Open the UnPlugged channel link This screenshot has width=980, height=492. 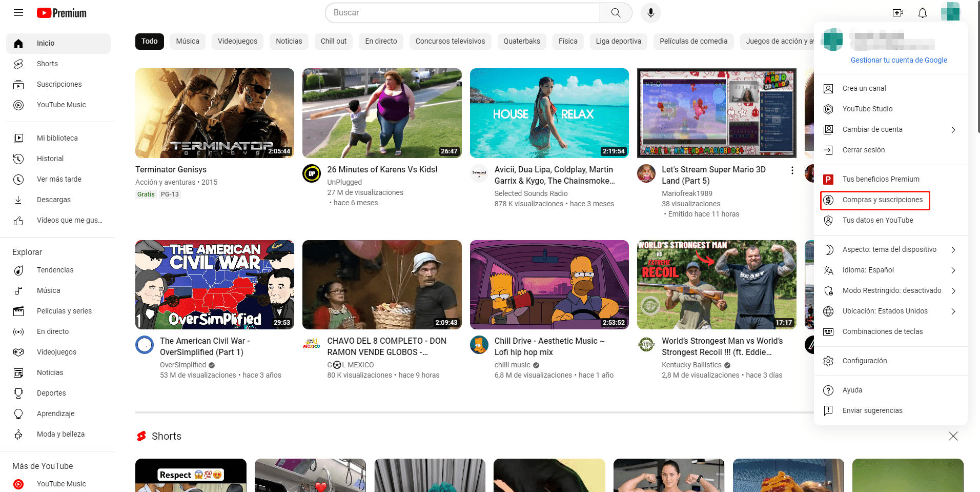(344, 182)
